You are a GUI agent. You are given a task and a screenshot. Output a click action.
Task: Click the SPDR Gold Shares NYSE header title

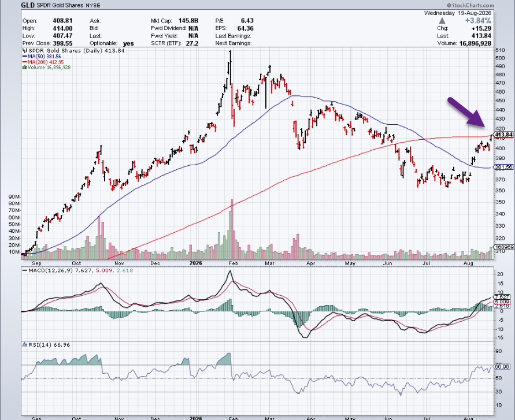68,5
